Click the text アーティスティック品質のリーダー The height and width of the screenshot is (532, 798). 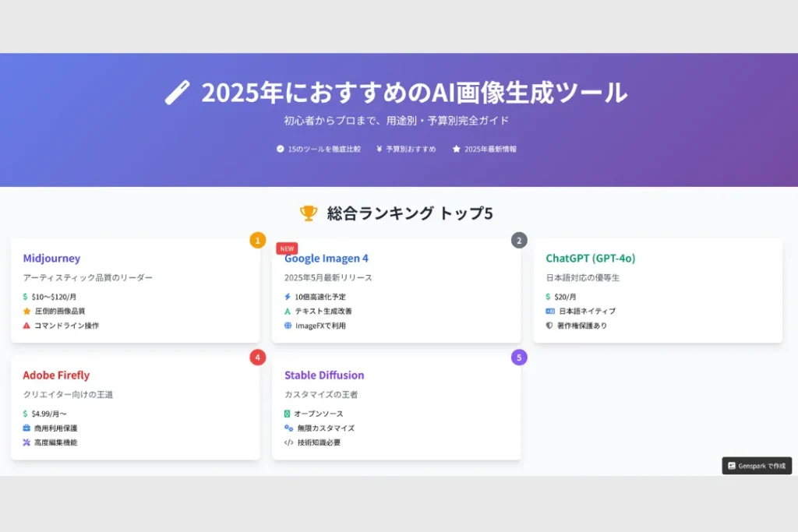point(87,278)
